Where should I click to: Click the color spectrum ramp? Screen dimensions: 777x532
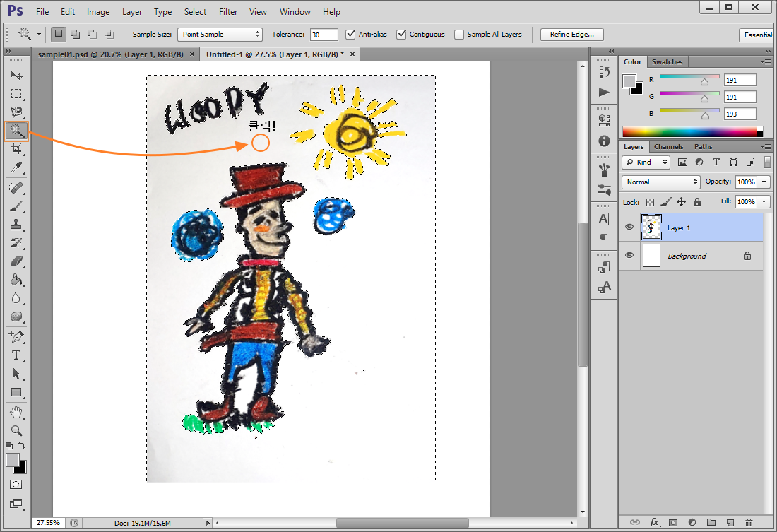pyautogui.click(x=690, y=132)
